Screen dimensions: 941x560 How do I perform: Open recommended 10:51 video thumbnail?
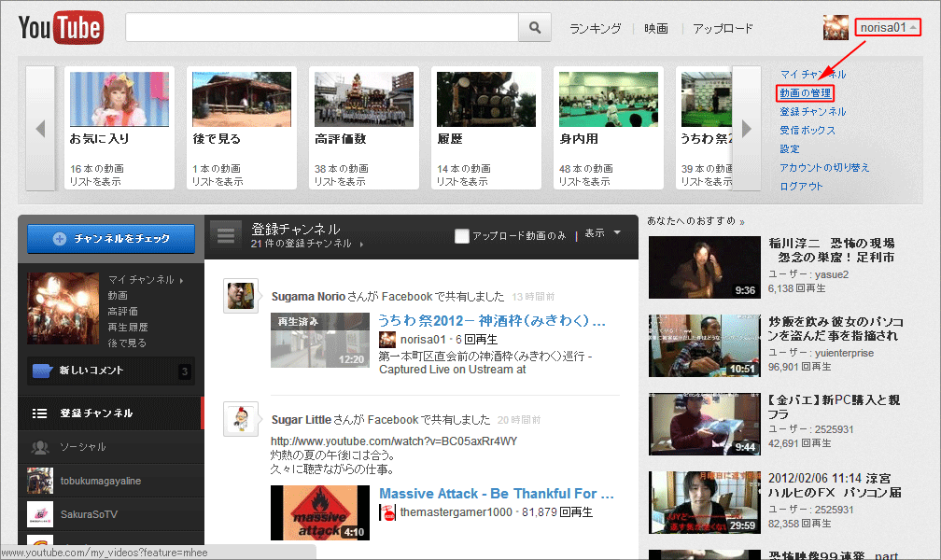[705, 345]
